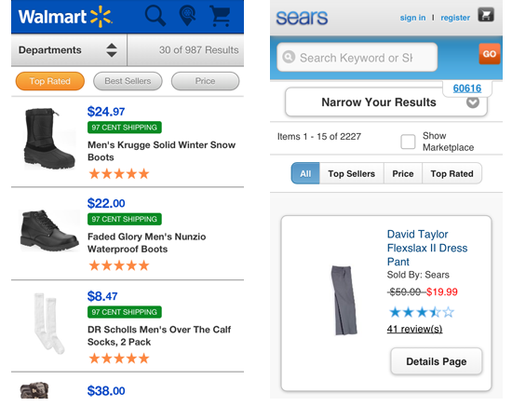This screenshot has width=512, height=420.
Task: Click magnifier icon inside Sears search box
Action: click(289, 57)
